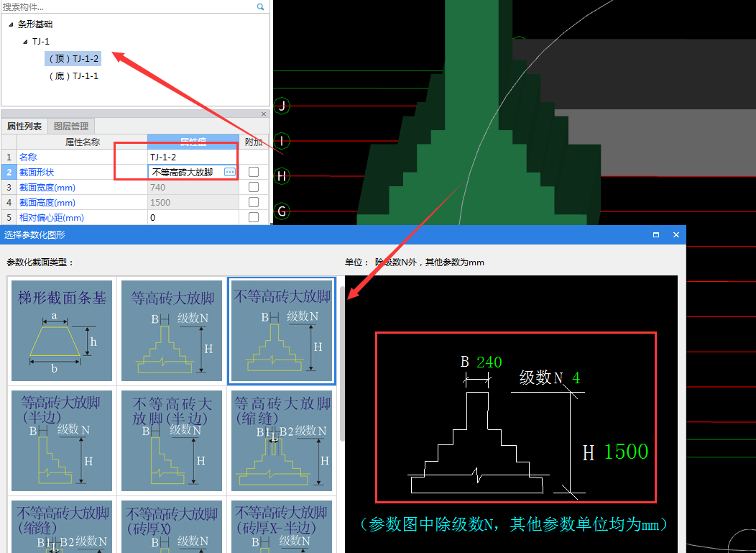Select the 不等高砖大放脚(砖厚X) thumbnail

[x=172, y=526]
